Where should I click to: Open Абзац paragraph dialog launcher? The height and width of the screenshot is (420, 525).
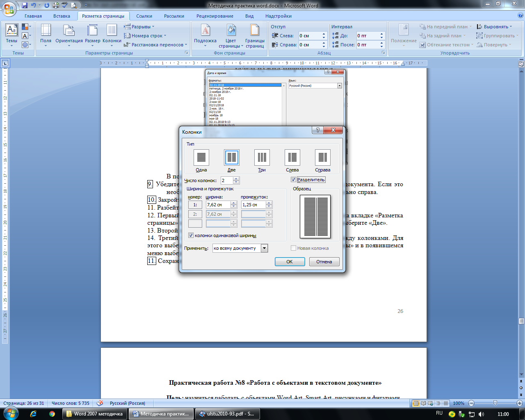383,53
